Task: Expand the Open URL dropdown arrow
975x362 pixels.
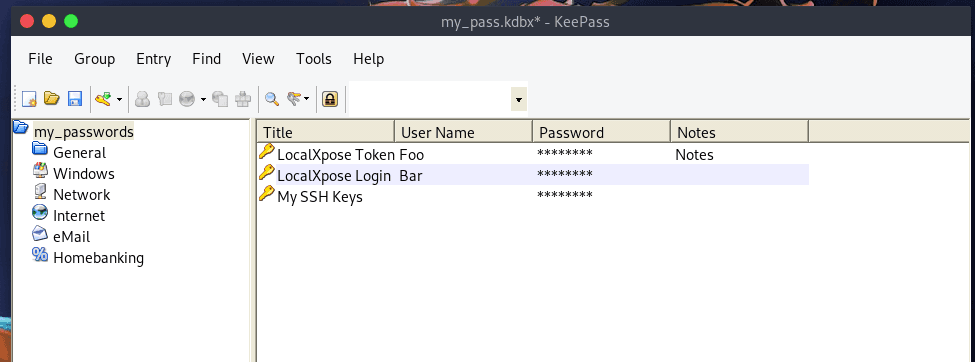Action: 203,99
